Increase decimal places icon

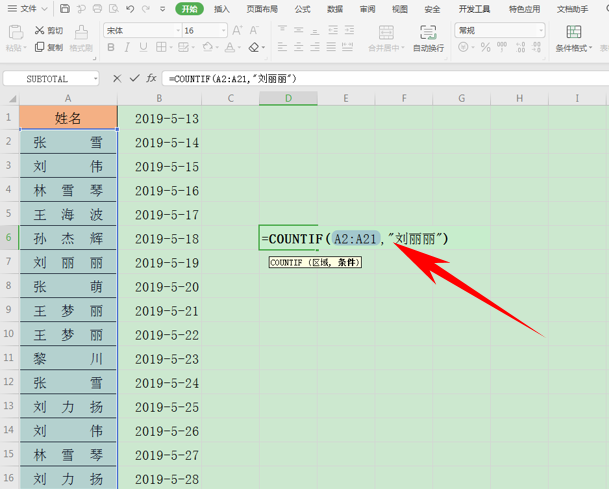click(520, 47)
